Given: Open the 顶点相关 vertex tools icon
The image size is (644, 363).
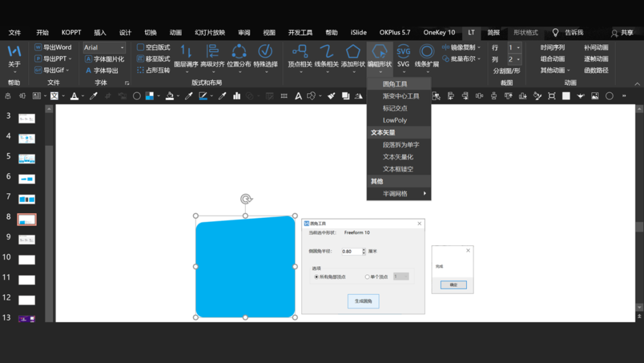Looking at the screenshot, I should (x=300, y=52).
